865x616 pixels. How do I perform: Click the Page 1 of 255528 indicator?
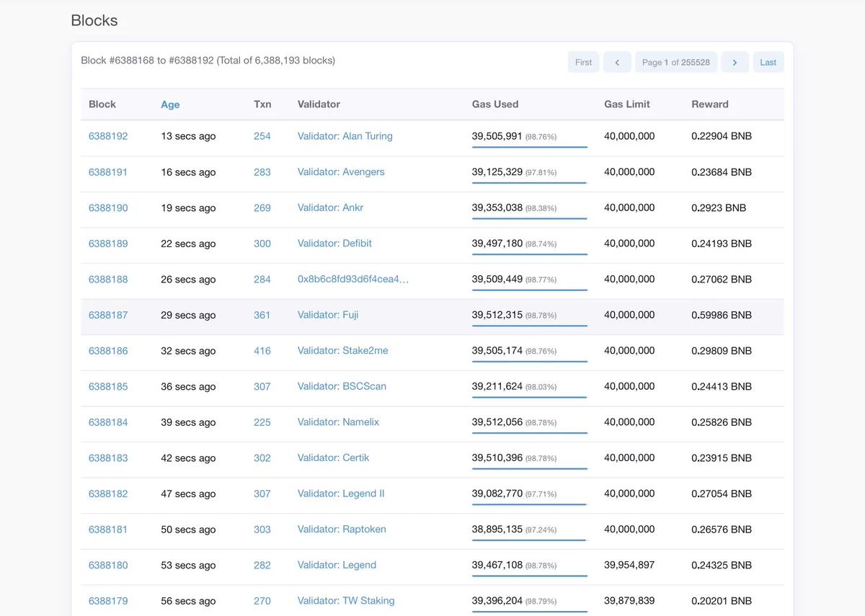click(x=676, y=62)
